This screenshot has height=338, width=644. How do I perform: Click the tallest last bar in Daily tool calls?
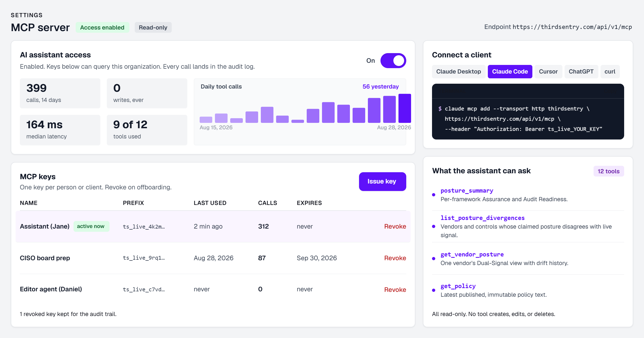[x=405, y=108]
